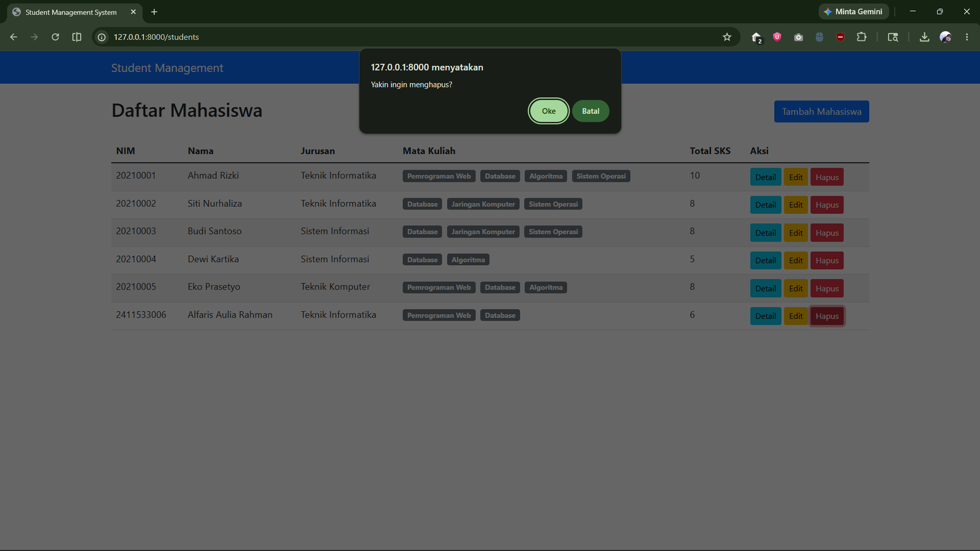Open Detail for Alfaris Aulia Rahman
Image resolution: width=980 pixels, height=551 pixels.
(766, 316)
